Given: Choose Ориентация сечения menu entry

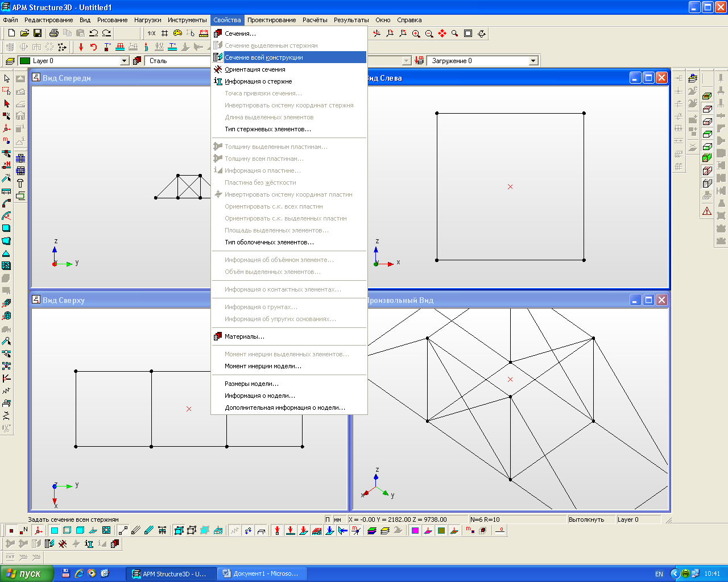Looking at the screenshot, I should pos(289,69).
